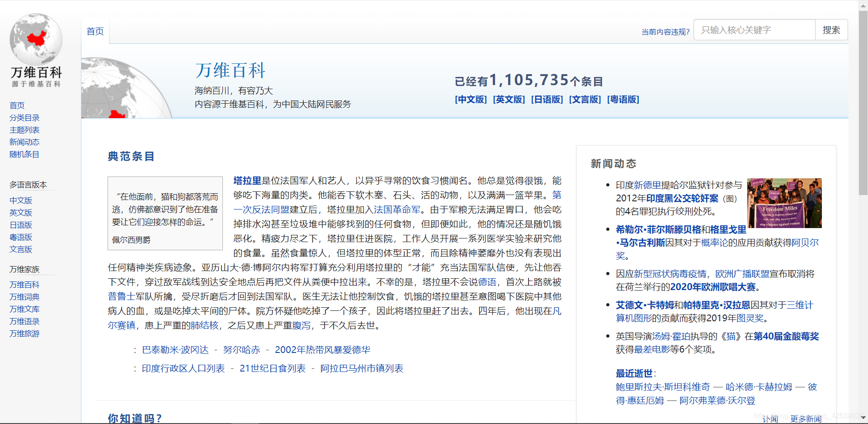This screenshot has height=424, width=868.
Task: Open 万维词典 sidebar link
Action: pyautogui.click(x=24, y=297)
